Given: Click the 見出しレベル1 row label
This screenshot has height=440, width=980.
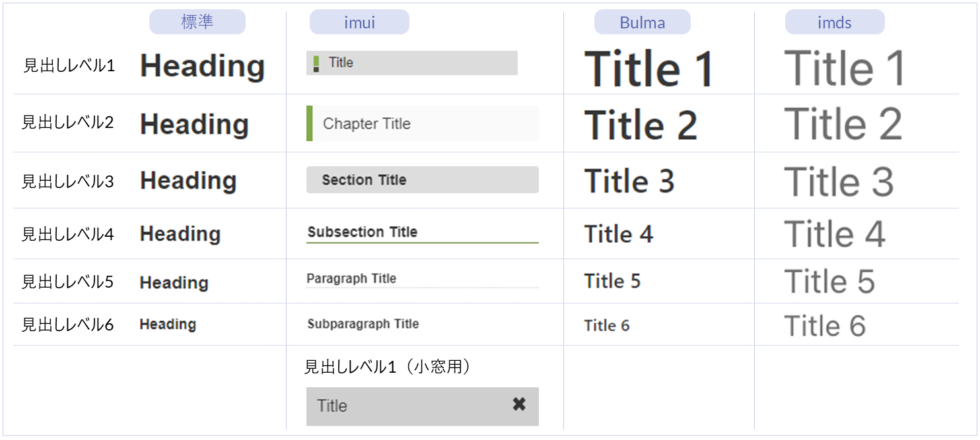Looking at the screenshot, I should pos(69,65).
